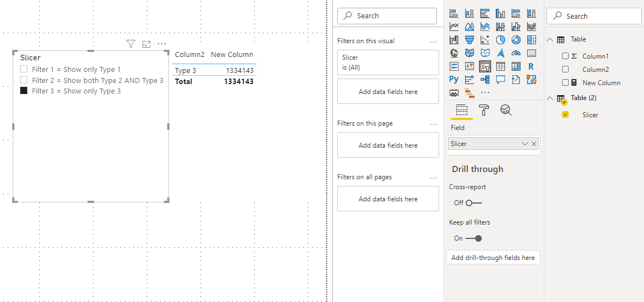Select the R script visual
This screenshot has height=302, width=644.
click(x=532, y=66)
